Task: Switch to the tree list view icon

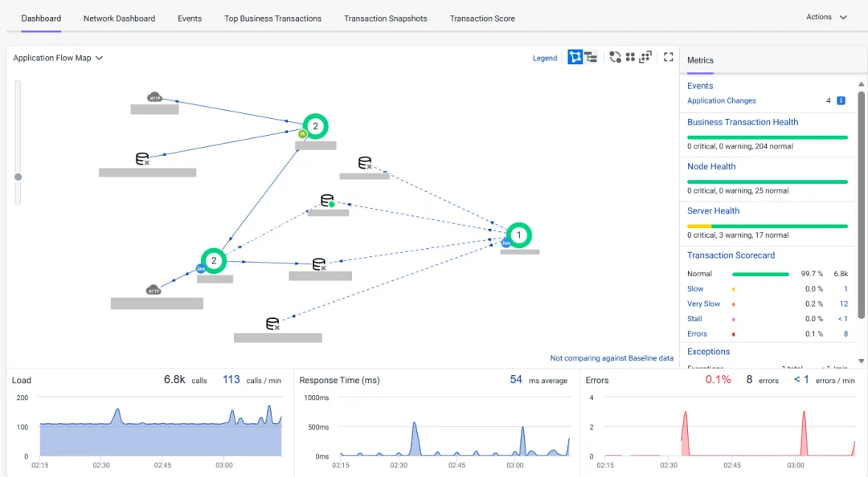Action: click(x=591, y=57)
